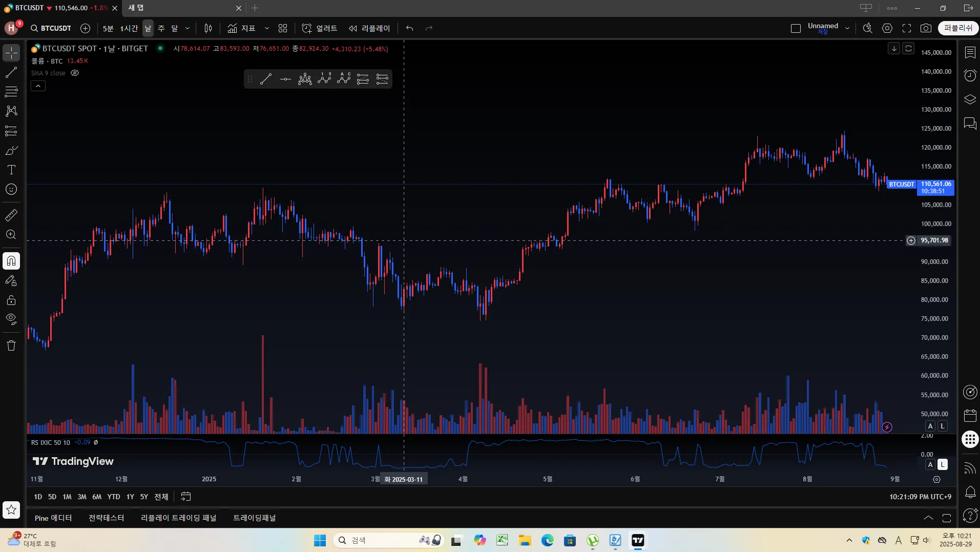The image size is (980, 552).
Task: Open the BTCUSDT symbol search field
Action: (x=51, y=28)
